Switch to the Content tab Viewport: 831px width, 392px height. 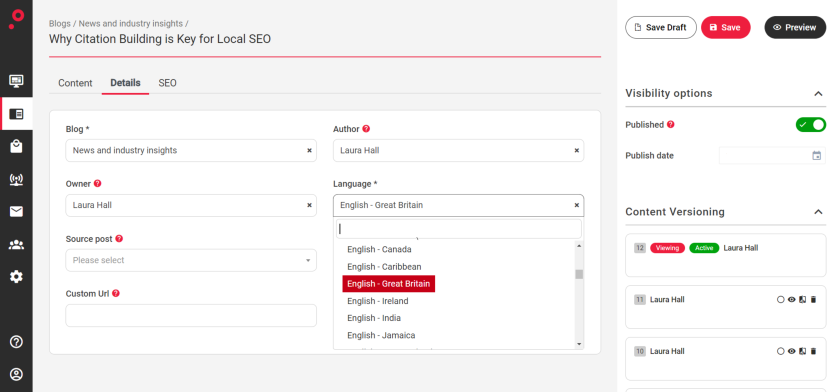(75, 83)
